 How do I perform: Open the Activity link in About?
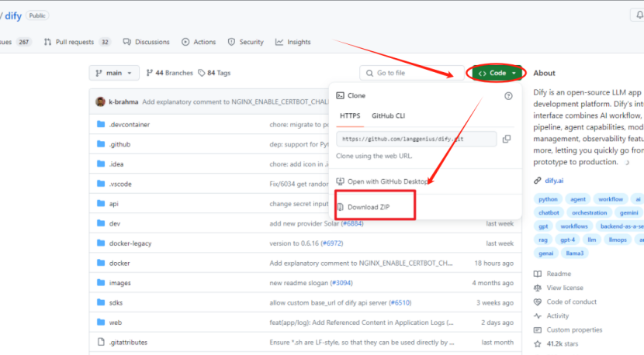551,315
